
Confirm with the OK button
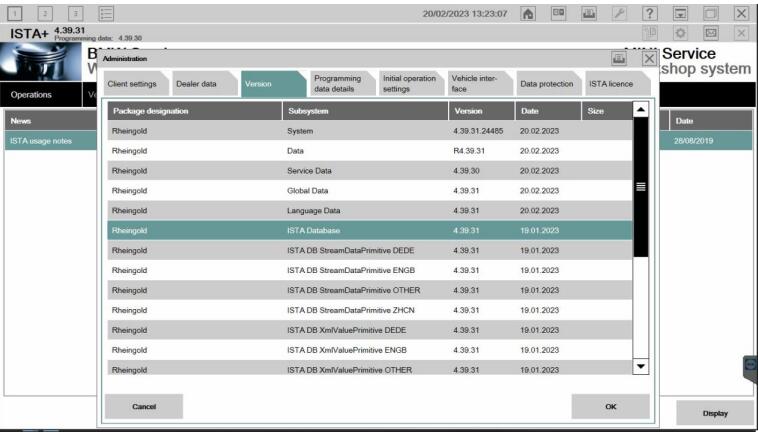[x=611, y=406]
